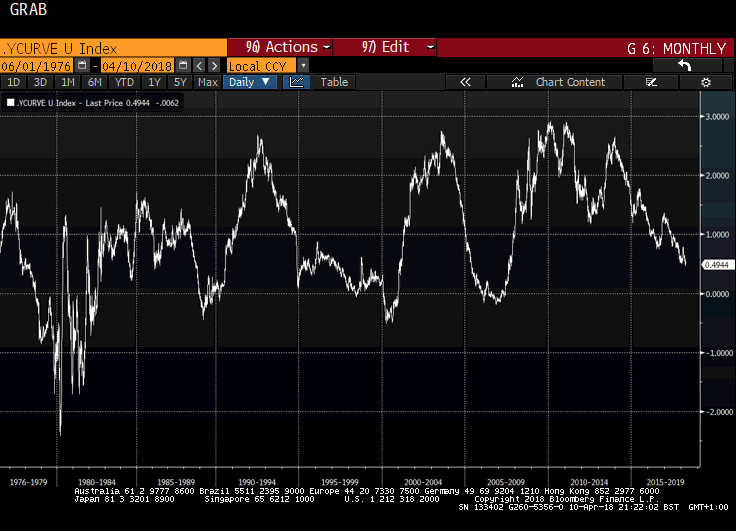Toggle the 5Y time range

point(180,82)
